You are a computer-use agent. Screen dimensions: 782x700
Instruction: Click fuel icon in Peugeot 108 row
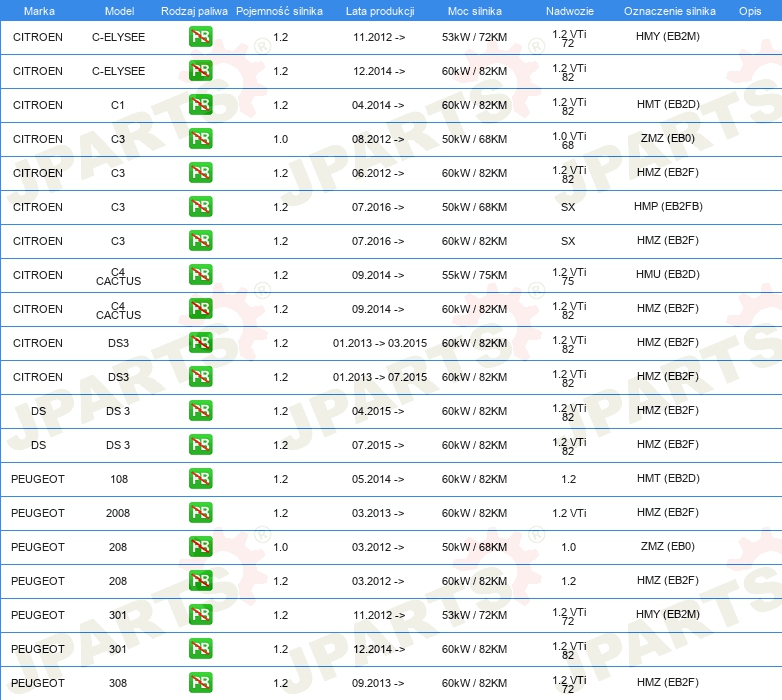point(200,479)
